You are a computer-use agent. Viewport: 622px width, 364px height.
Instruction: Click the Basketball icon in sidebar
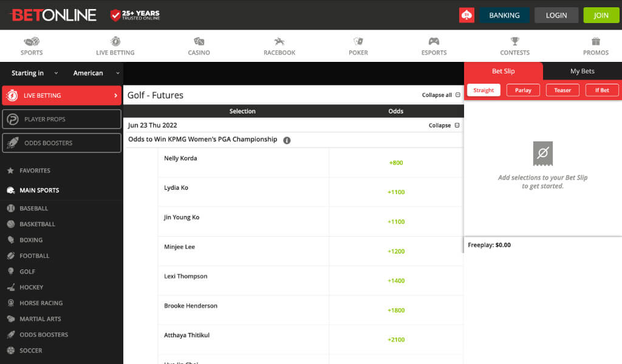11,224
